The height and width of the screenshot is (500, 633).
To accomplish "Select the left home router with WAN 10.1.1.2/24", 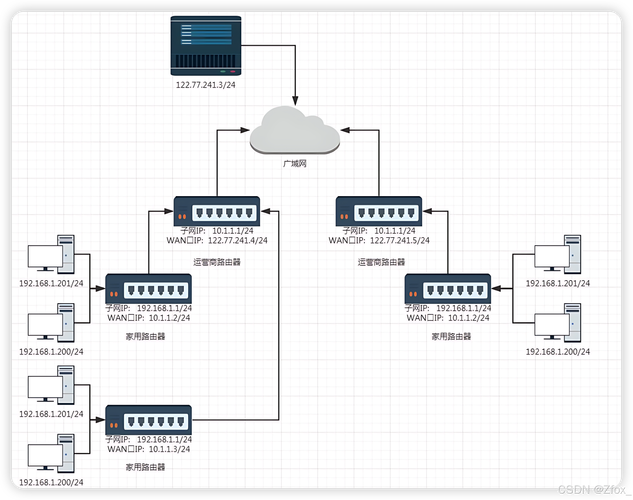I will point(149,288).
